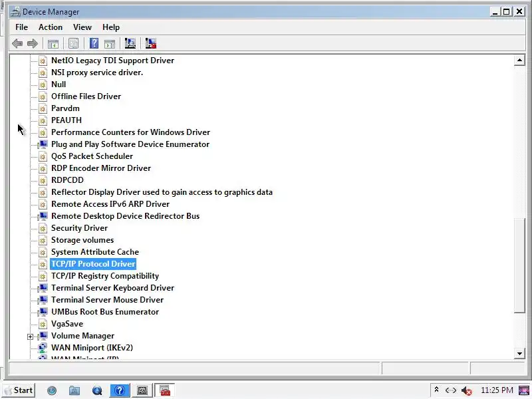Click the Uninstall device toolbar icon
532x399 pixels.
151,43
